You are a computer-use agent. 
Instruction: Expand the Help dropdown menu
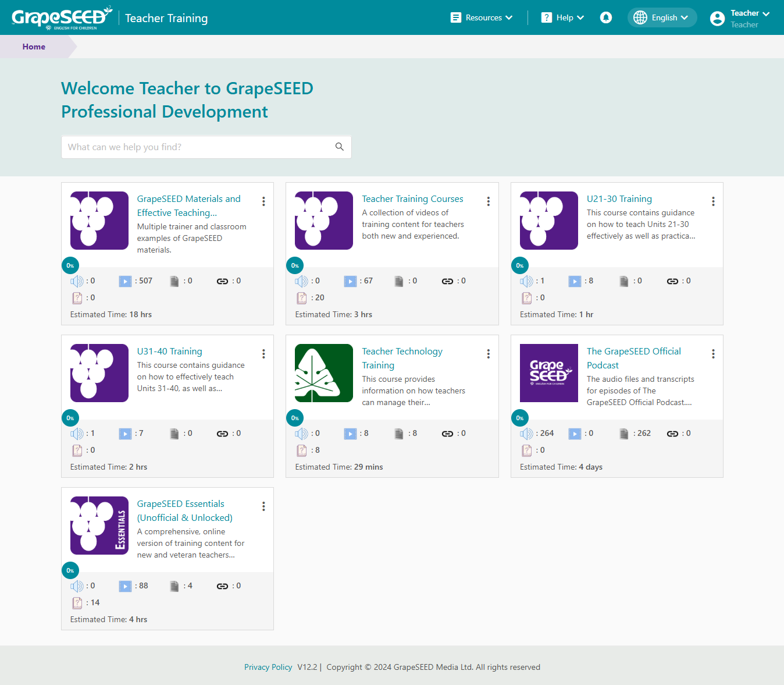click(562, 17)
